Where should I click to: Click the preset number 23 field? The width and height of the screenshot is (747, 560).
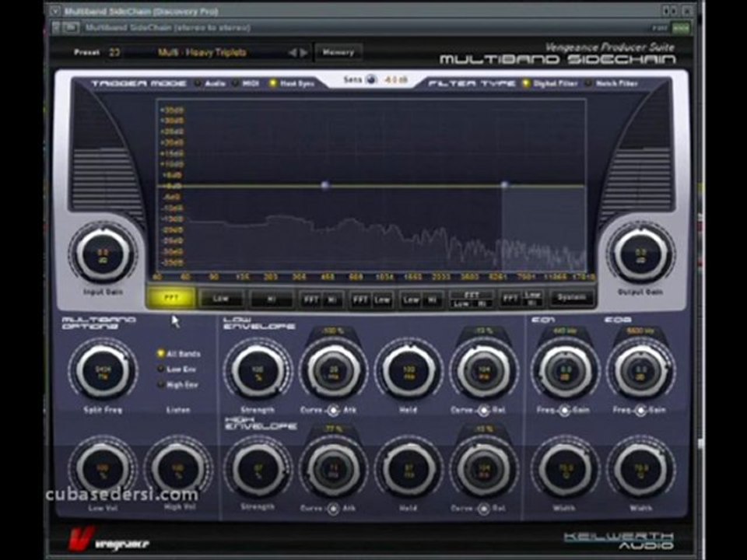click(x=114, y=52)
